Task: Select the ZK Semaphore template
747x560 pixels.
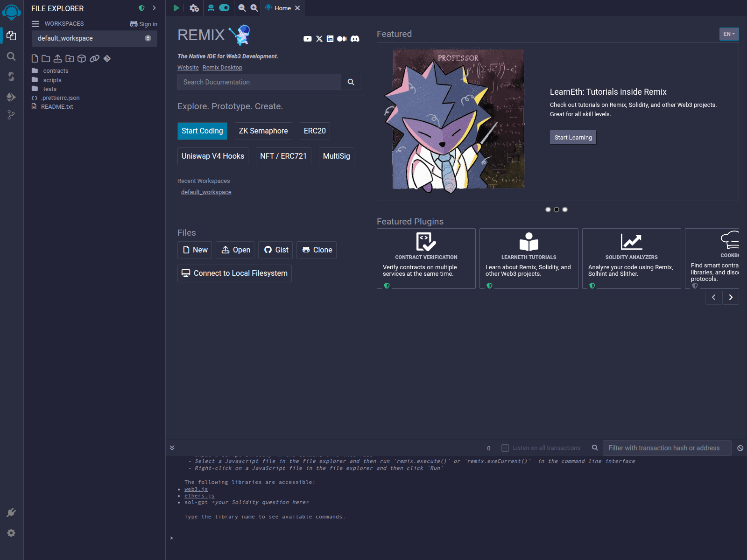Action: coord(263,131)
